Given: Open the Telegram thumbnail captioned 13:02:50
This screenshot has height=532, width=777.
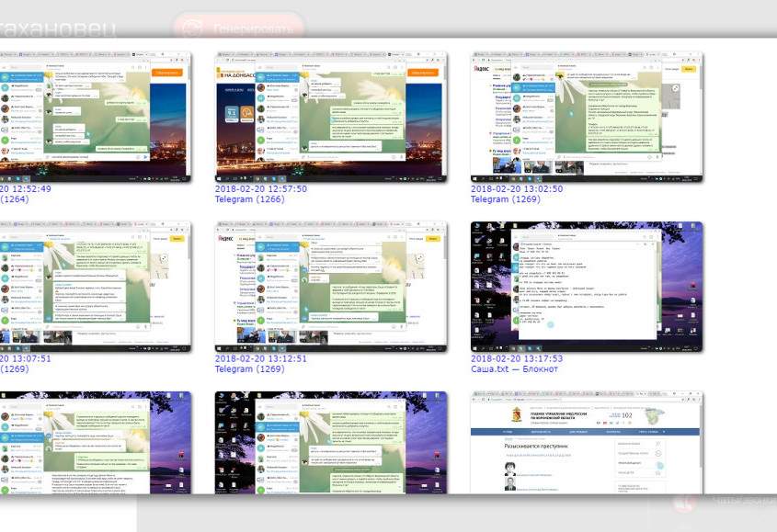Looking at the screenshot, I should pos(587,117).
